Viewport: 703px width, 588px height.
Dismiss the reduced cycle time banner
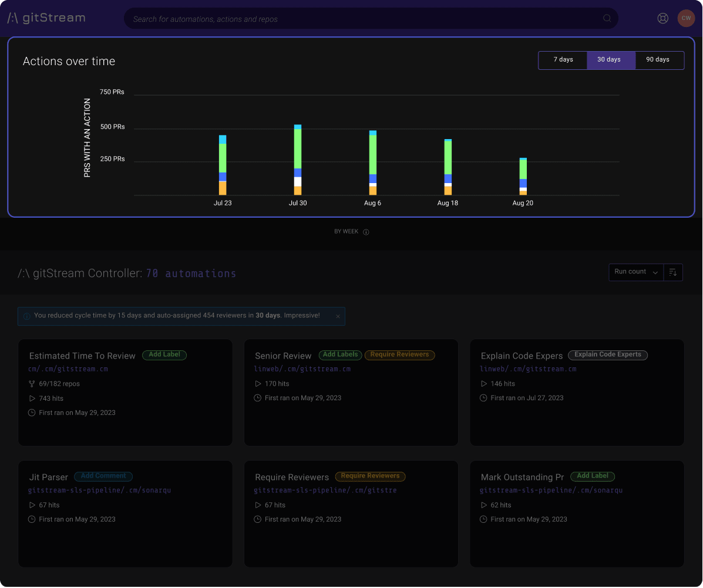pyautogui.click(x=338, y=316)
